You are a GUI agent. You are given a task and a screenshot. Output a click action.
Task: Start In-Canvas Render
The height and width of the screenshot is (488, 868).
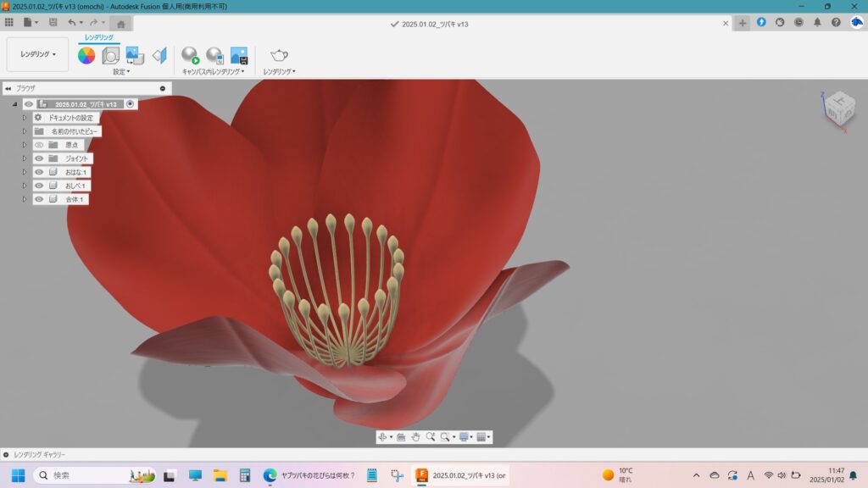click(190, 56)
